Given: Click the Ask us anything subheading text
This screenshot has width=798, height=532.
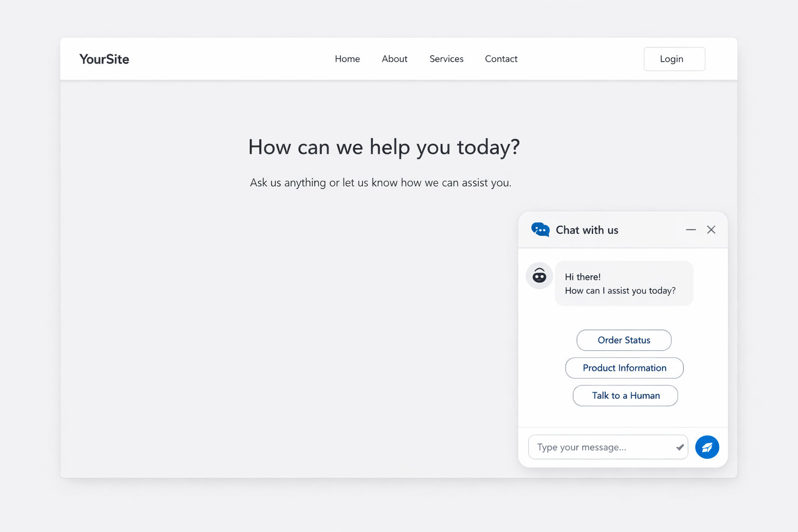Looking at the screenshot, I should coord(380,183).
